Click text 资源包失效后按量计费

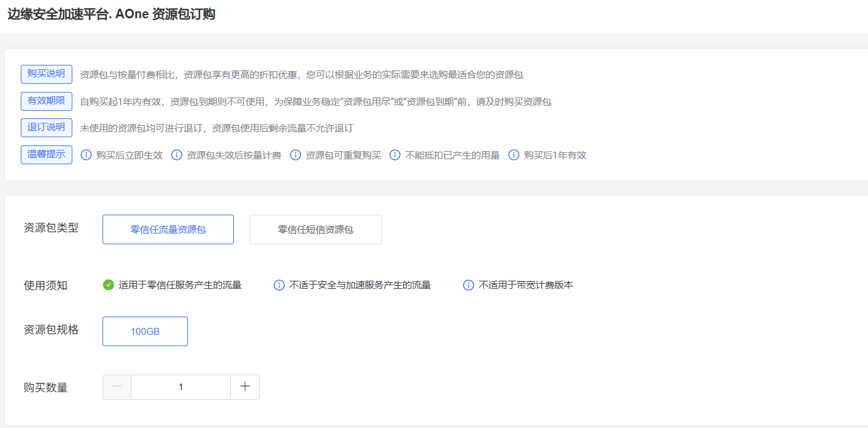[234, 155]
